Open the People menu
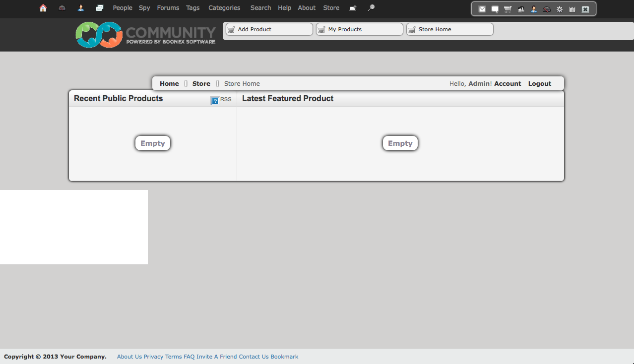The height and width of the screenshot is (364, 634). point(123,8)
